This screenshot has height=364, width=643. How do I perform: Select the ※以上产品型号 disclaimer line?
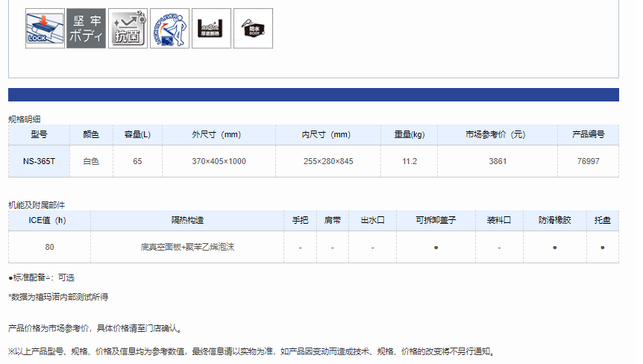pos(252,351)
